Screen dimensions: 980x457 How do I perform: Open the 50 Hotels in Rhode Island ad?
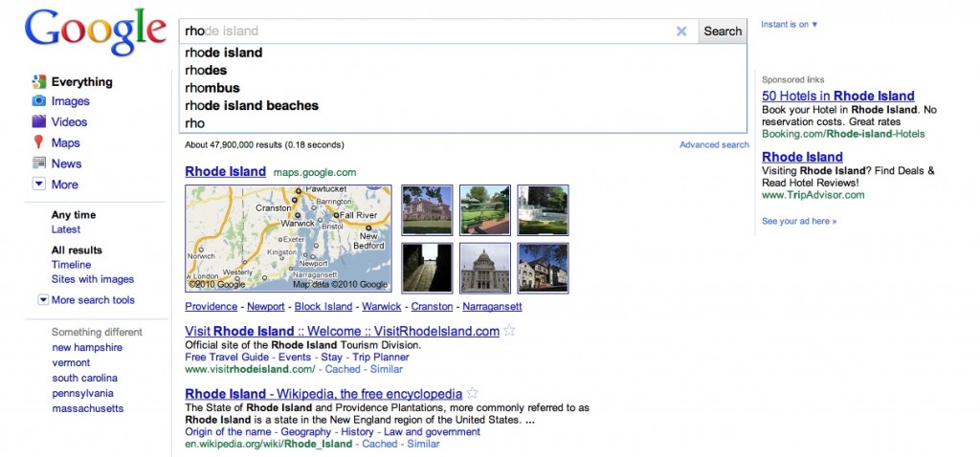pos(838,97)
